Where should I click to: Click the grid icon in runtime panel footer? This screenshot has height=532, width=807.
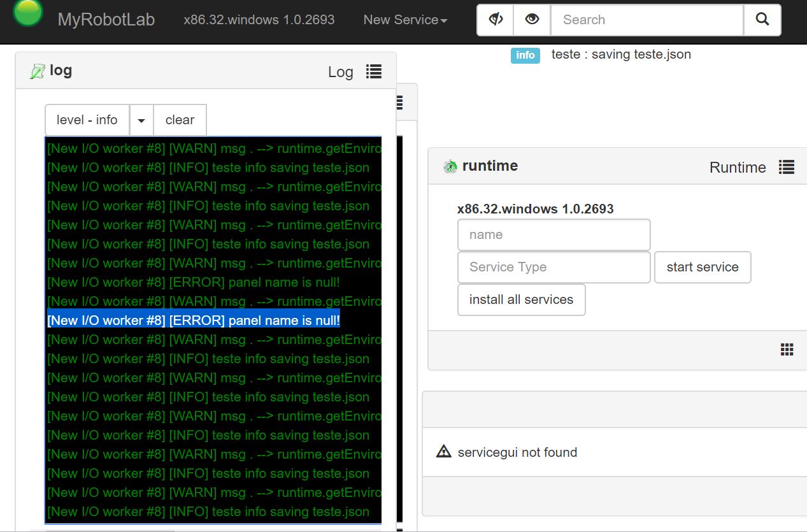click(787, 349)
